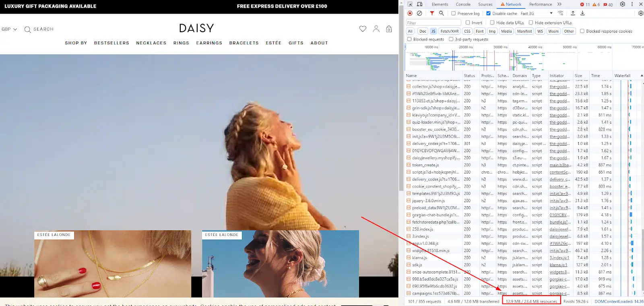Viewport: 644px width, 306px height.
Task: Open the GBP currency selector
Action: [9, 29]
